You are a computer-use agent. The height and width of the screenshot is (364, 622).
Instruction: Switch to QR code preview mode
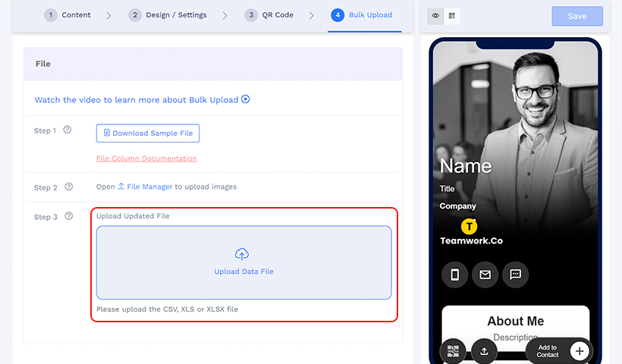[x=452, y=16]
